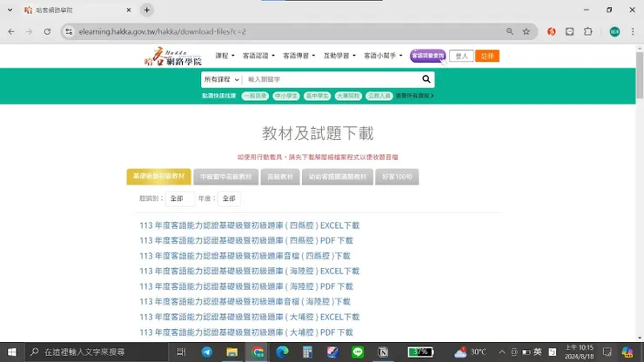The width and height of the screenshot is (644, 362).
Task: Open Chrome's three-dot menu
Action: pyautogui.click(x=633, y=31)
